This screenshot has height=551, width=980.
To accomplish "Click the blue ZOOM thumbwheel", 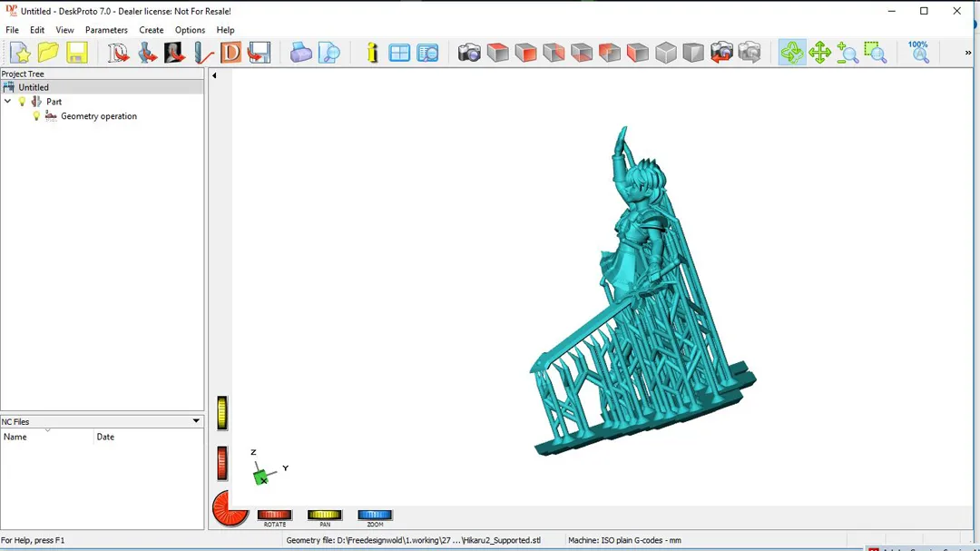I will pos(375,515).
